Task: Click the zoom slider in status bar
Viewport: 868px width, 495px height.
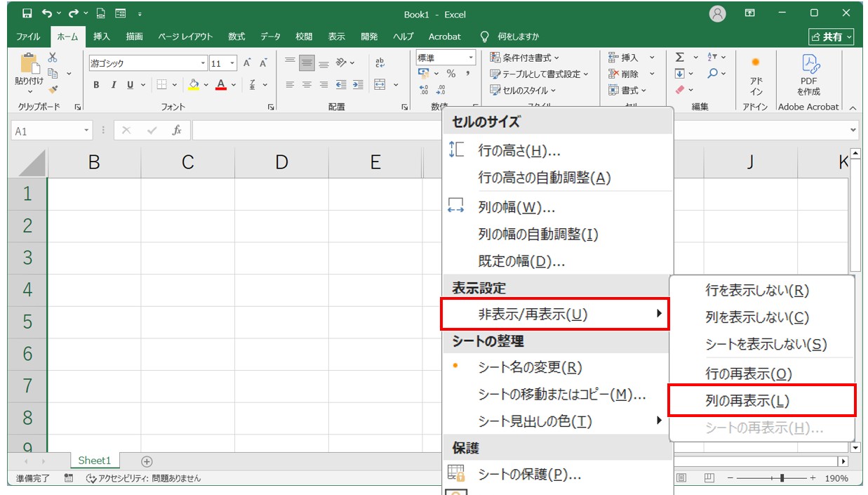Action: (770, 477)
